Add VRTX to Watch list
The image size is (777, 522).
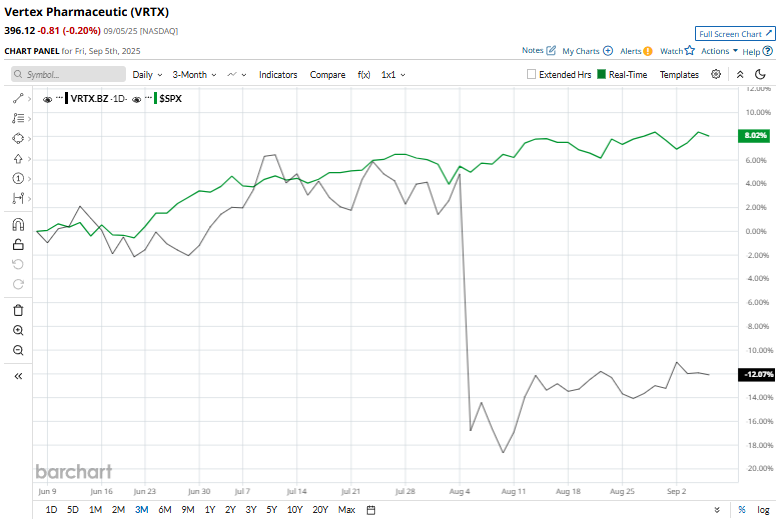677,51
